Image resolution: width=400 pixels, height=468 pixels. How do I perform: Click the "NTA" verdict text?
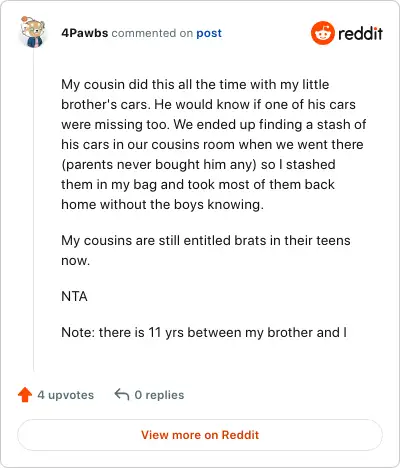74,296
